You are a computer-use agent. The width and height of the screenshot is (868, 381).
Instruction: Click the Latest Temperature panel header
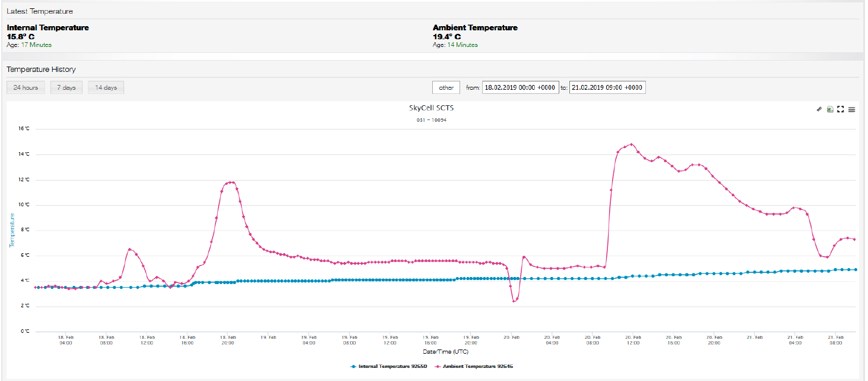point(40,11)
